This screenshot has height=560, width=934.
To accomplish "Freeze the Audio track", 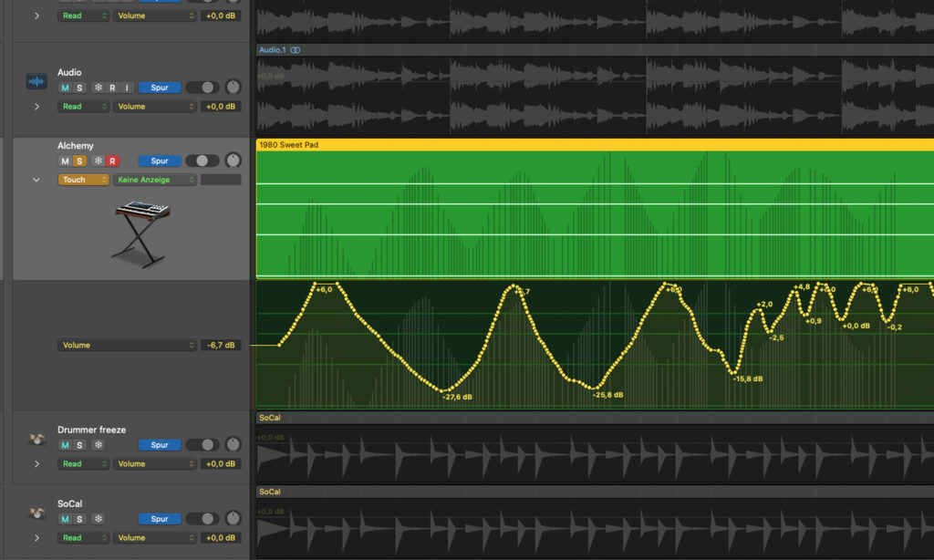I will (99, 88).
